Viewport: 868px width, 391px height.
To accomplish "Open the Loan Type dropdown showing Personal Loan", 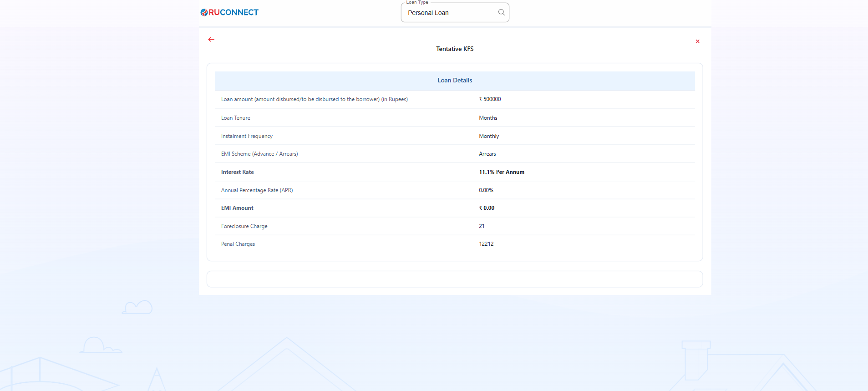I will 448,13.
